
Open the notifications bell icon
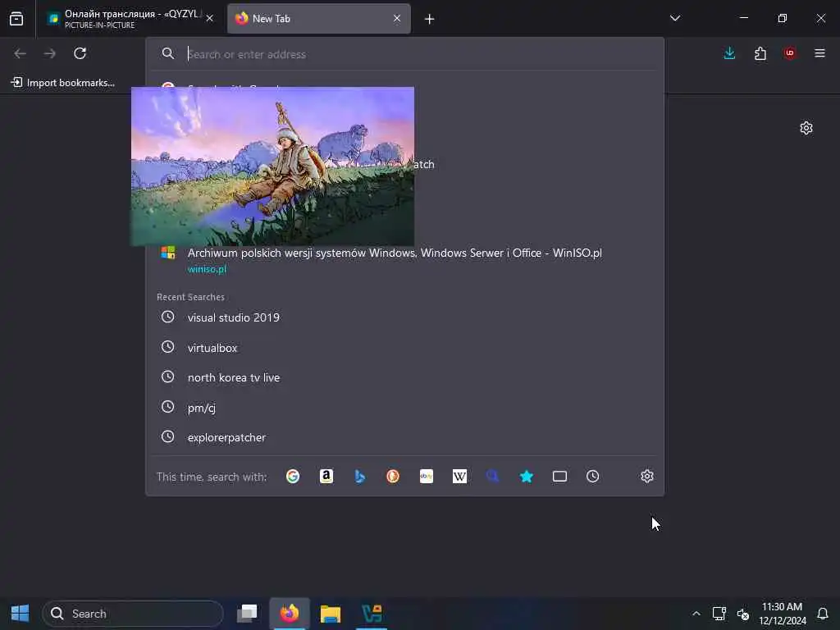click(822, 614)
